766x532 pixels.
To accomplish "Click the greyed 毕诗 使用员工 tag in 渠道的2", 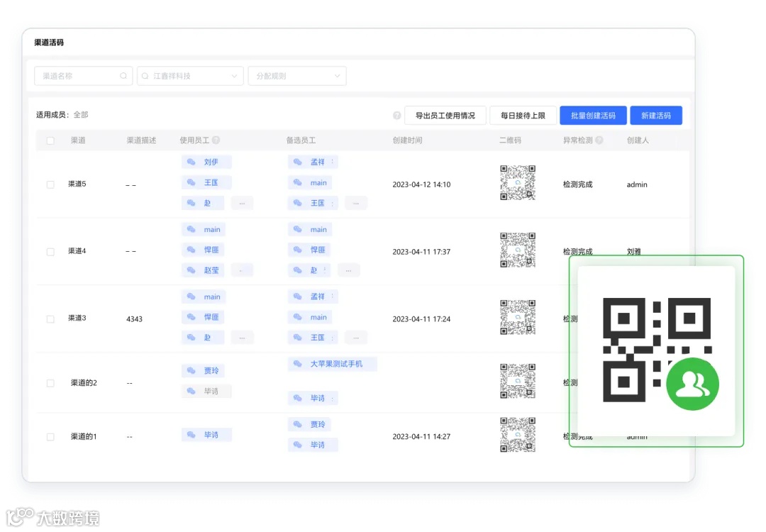I will click(206, 392).
